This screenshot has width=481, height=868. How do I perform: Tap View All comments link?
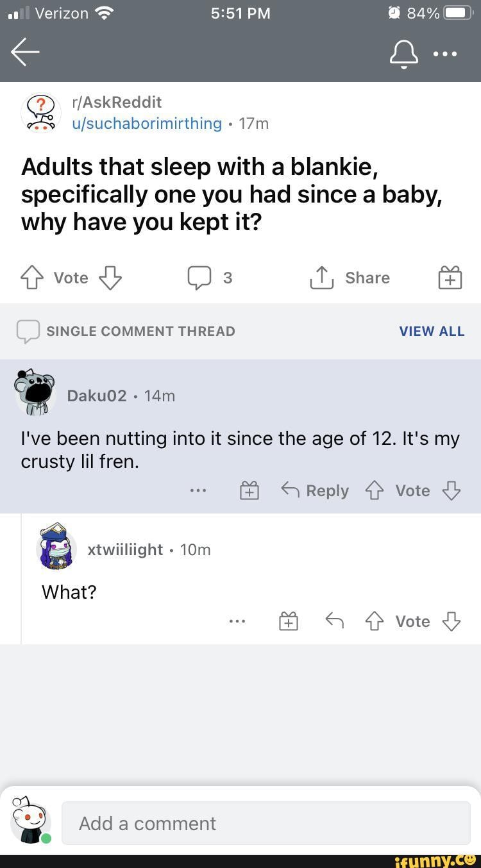point(432,331)
